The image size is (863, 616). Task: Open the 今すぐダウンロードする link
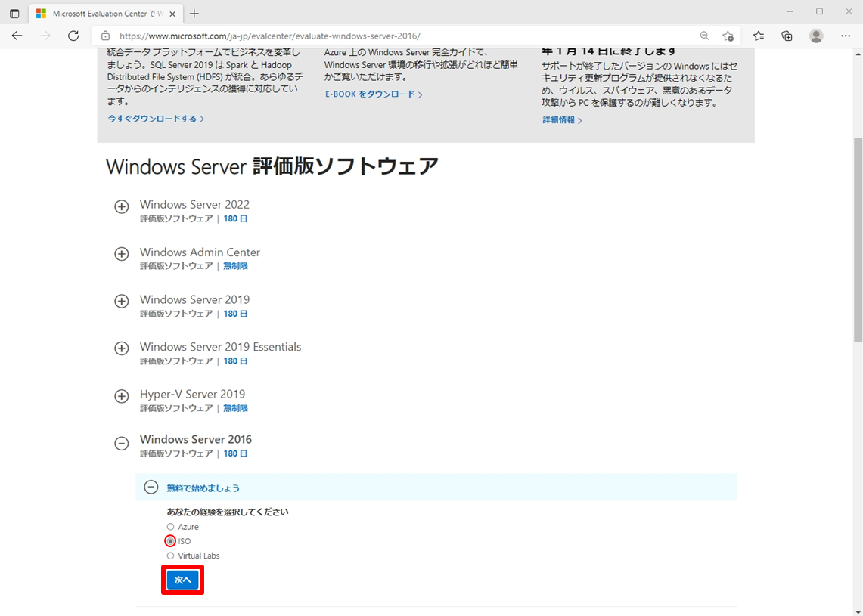click(156, 119)
